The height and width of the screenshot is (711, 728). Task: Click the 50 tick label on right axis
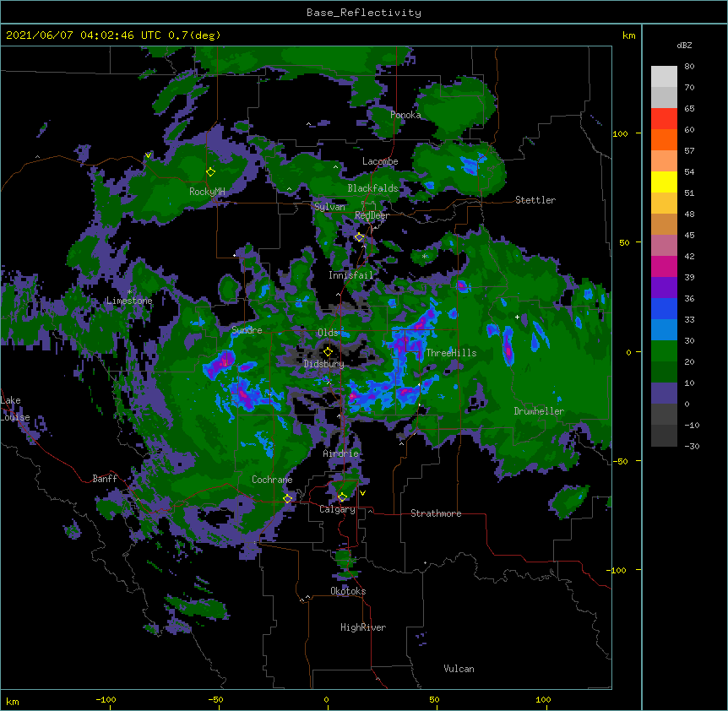click(x=624, y=242)
